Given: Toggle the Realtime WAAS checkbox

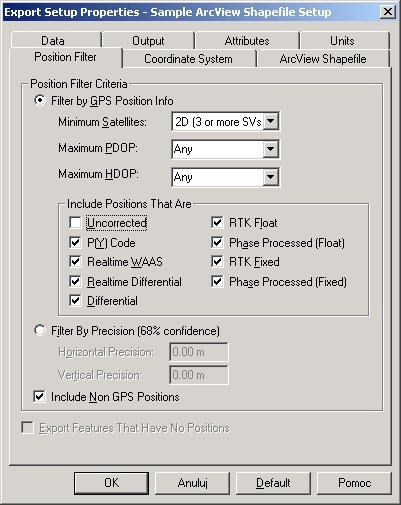Looking at the screenshot, I should coord(75,262).
